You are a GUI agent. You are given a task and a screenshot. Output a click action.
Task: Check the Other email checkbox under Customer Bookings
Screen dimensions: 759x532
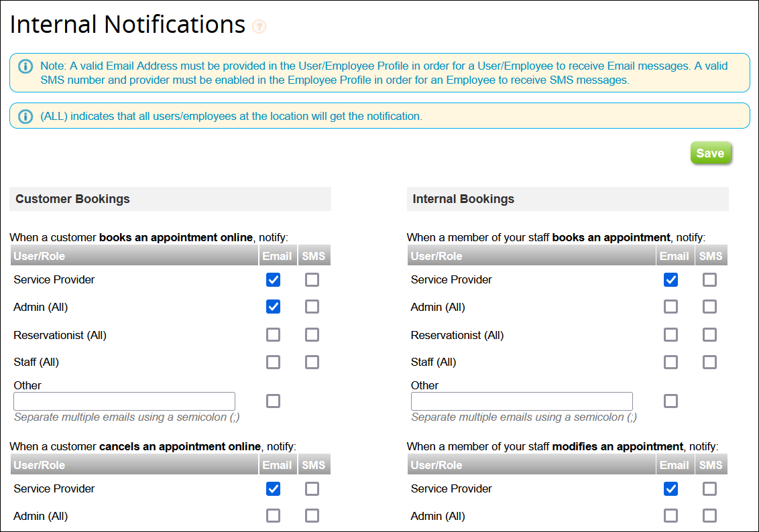pos(273,401)
